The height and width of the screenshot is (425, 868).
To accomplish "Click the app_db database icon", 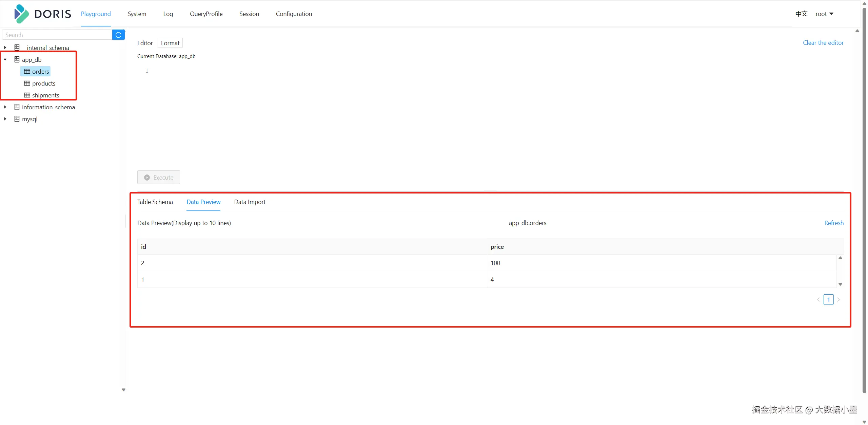I will point(17,59).
